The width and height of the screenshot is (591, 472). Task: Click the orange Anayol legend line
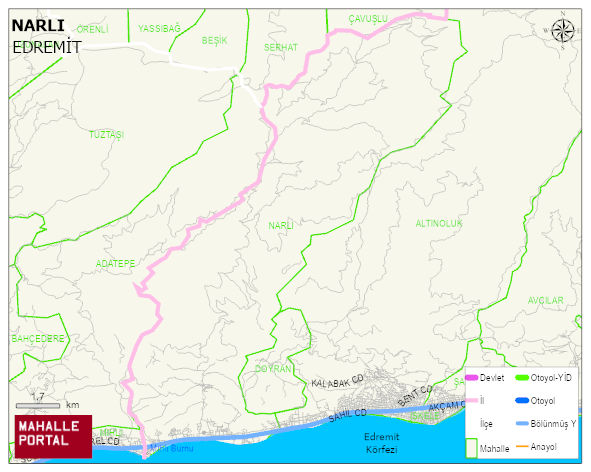click(522, 447)
